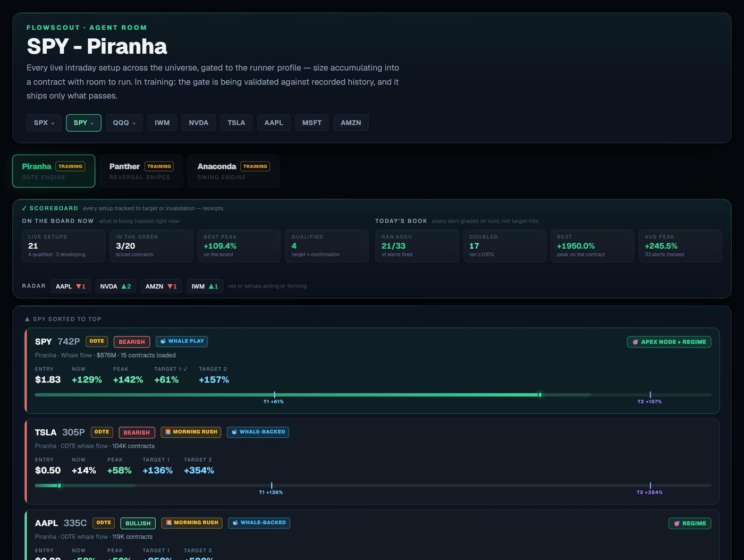This screenshot has width=744, height=560.
Task: Click the Avg Peak +245.5% card
Action: [680, 246]
